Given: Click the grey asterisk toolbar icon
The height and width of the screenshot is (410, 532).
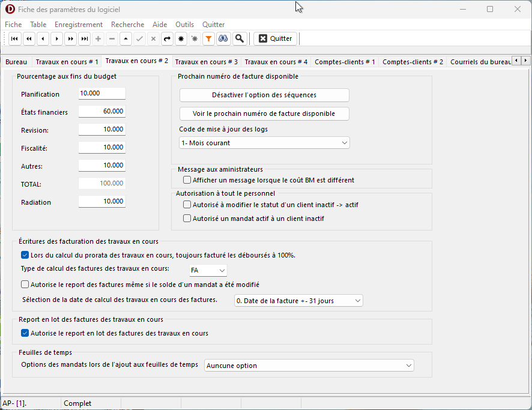Looking at the screenshot, I should click(195, 38).
